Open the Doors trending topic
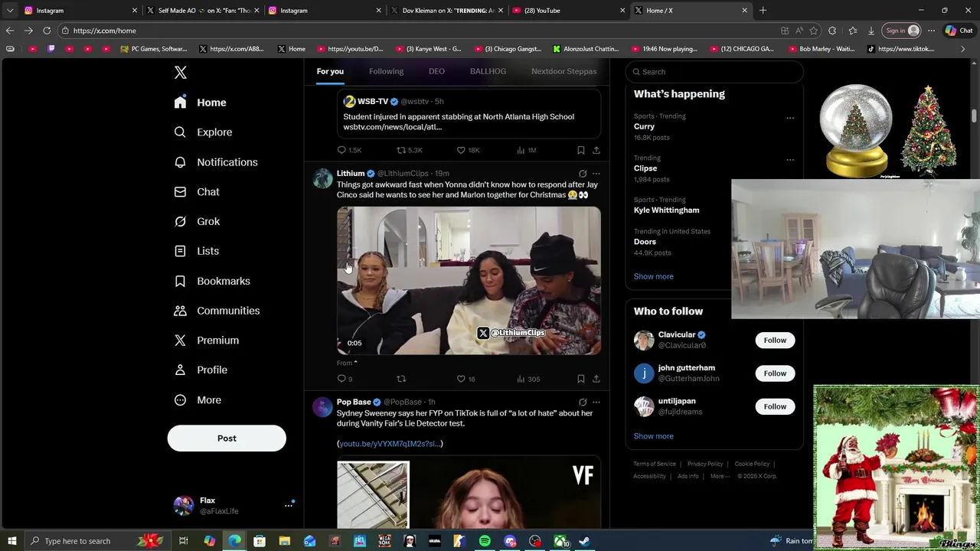 645,242
